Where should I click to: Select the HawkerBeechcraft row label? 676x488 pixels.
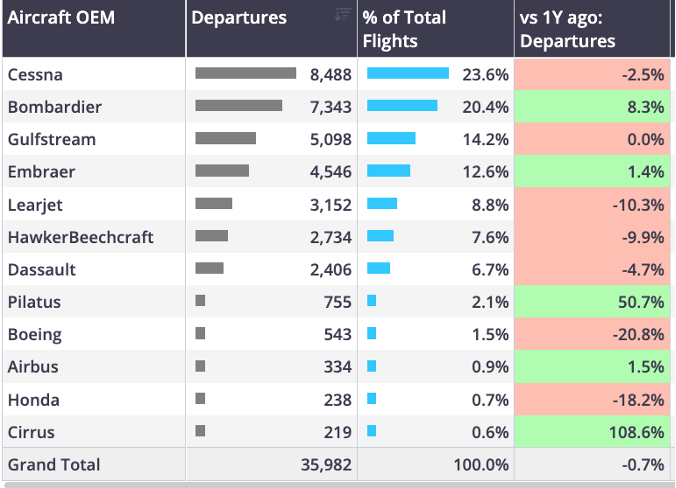(81, 237)
